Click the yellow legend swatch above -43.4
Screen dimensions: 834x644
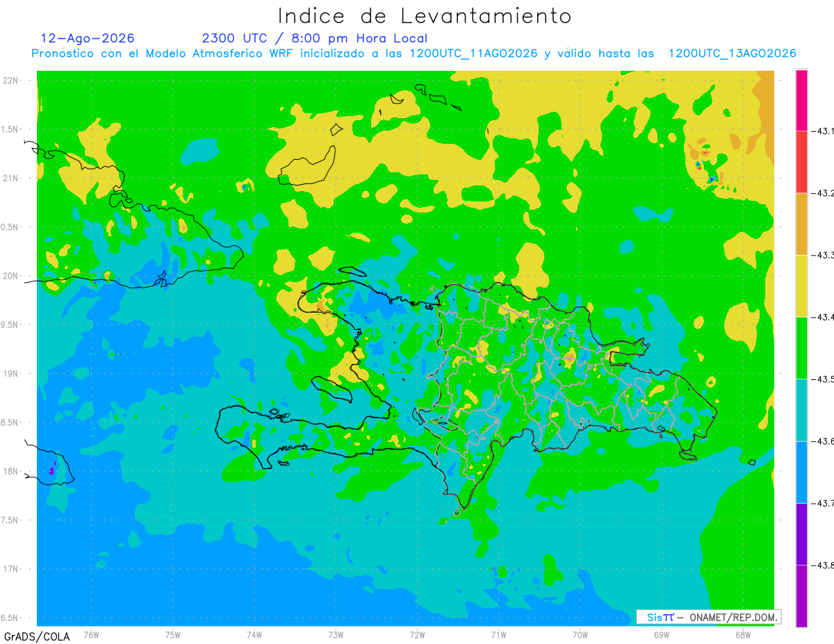point(801,286)
